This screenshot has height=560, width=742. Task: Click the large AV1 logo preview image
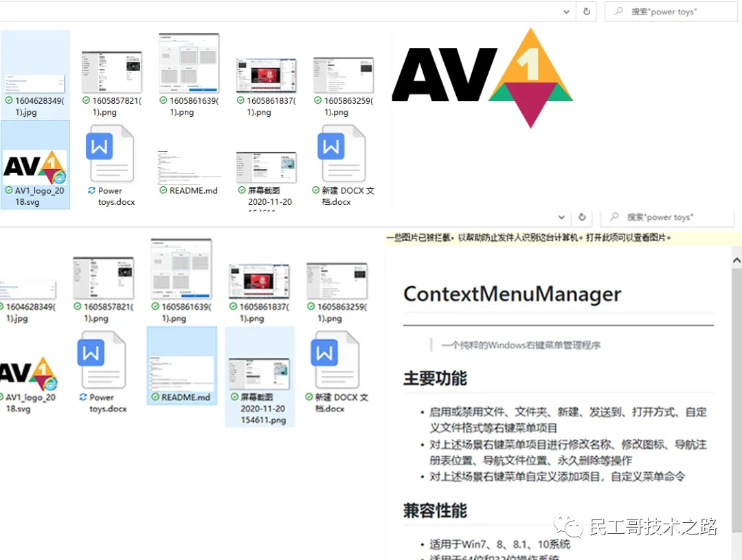click(x=483, y=78)
